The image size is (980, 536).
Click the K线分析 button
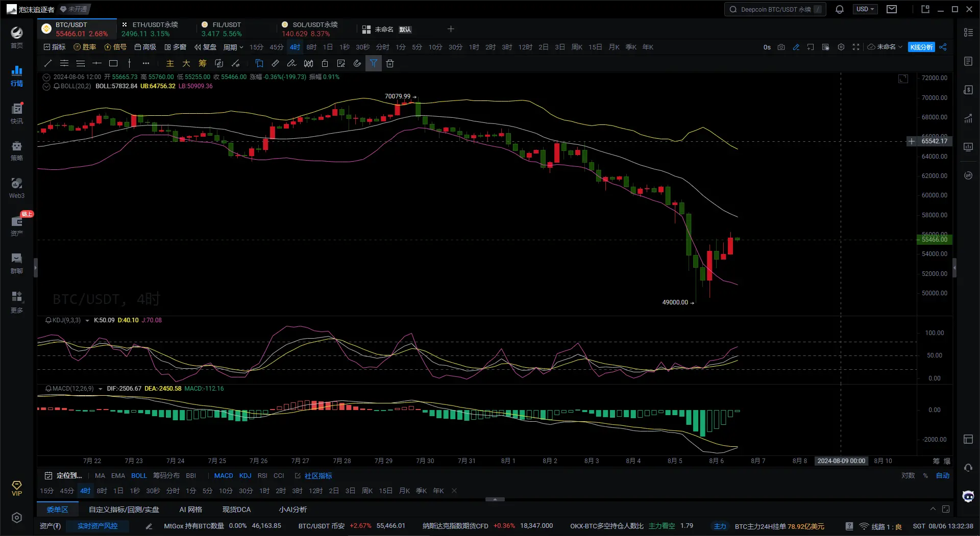pyautogui.click(x=921, y=47)
